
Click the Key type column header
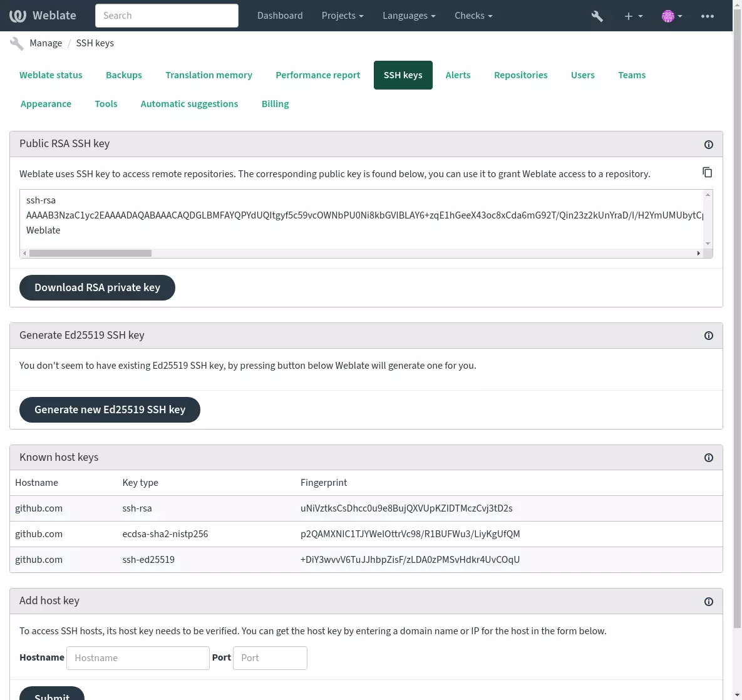pos(140,483)
